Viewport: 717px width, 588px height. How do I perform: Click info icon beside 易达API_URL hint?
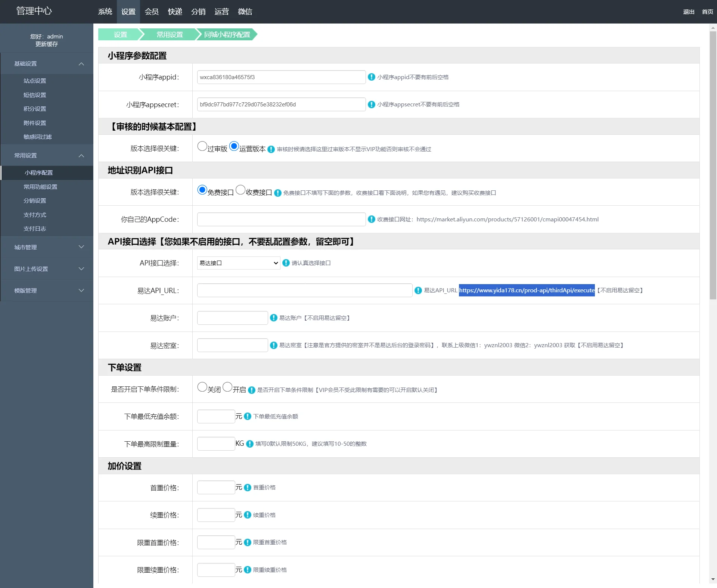418,290
